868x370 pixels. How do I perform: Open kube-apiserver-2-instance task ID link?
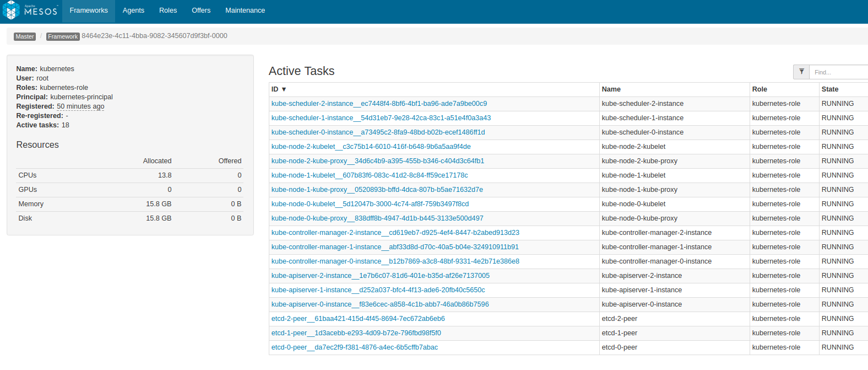381,276
